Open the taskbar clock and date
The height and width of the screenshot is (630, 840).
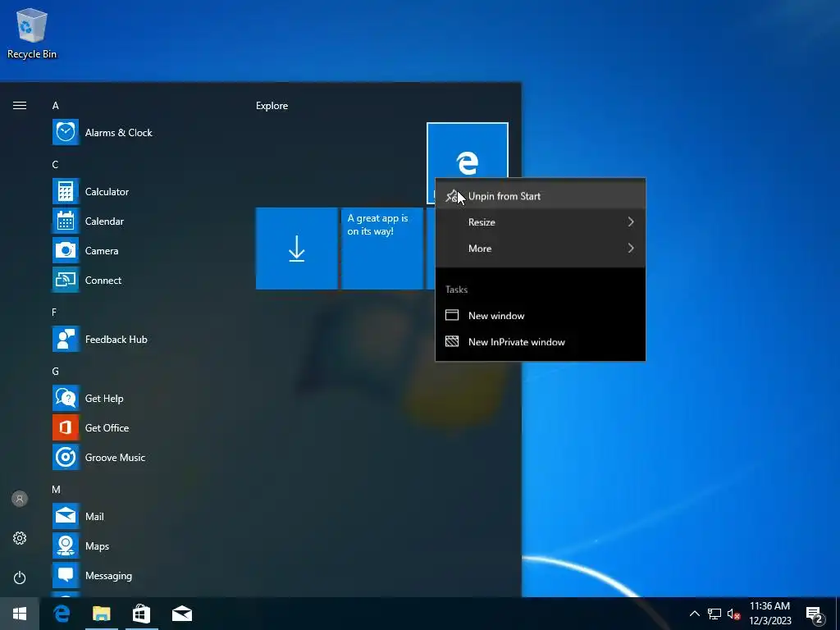click(769, 614)
